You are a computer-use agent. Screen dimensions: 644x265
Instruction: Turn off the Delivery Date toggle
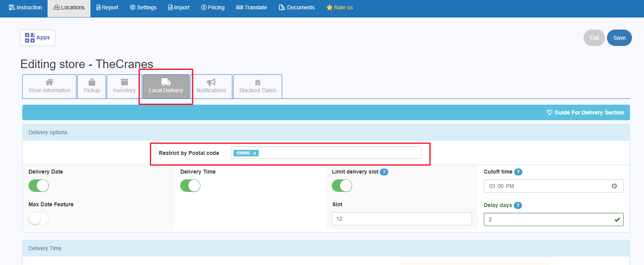39,186
